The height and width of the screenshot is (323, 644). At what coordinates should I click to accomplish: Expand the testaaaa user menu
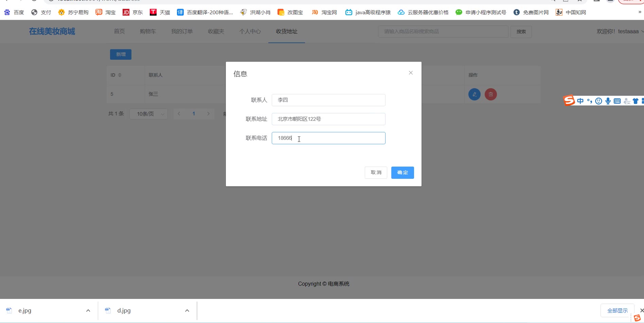click(620, 32)
